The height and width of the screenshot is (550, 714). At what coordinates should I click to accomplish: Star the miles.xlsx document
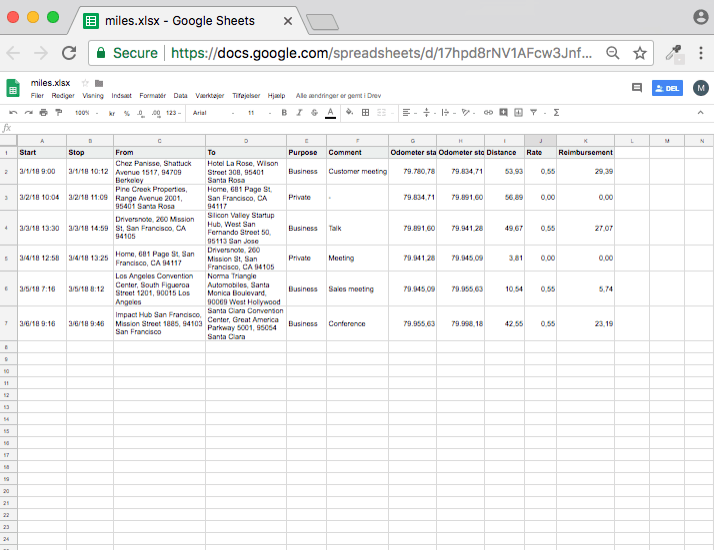[85, 83]
